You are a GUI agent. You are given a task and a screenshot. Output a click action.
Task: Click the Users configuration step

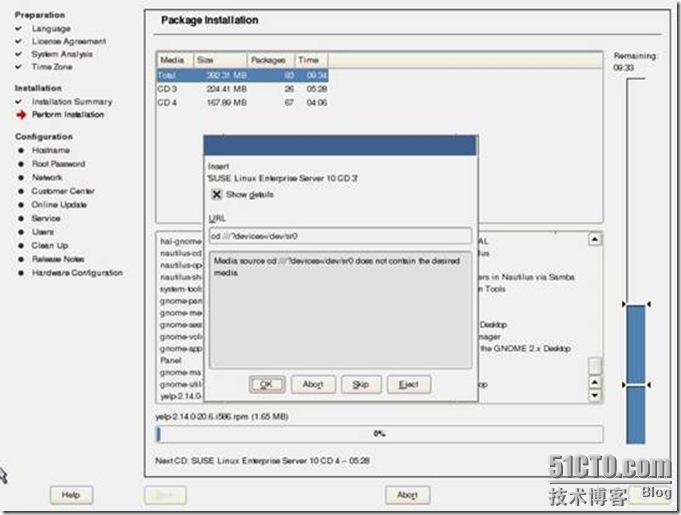[43, 232]
